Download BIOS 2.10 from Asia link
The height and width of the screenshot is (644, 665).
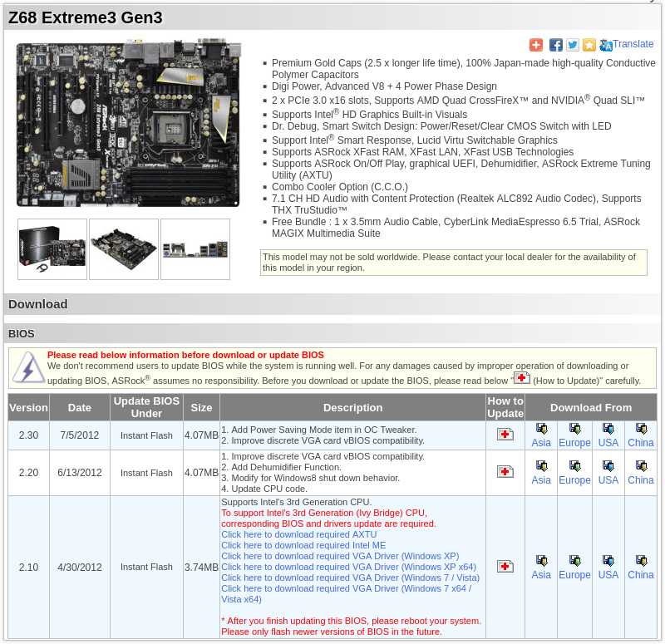pos(541,575)
